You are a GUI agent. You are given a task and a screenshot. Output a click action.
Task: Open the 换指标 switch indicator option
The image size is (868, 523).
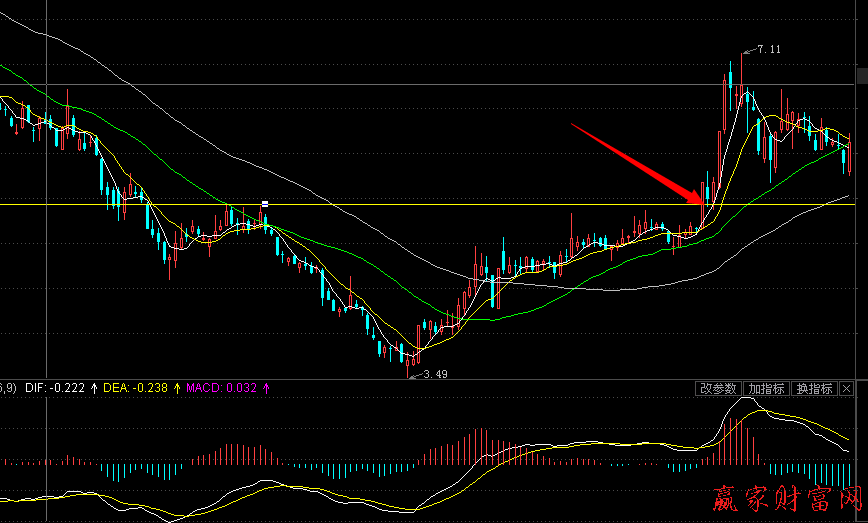coord(814,388)
